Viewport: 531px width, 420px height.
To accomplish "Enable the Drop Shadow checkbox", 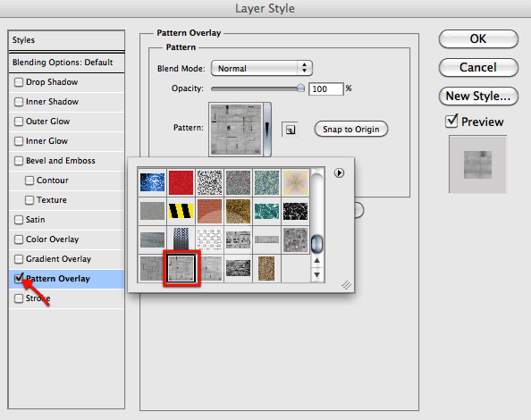I will click(19, 82).
